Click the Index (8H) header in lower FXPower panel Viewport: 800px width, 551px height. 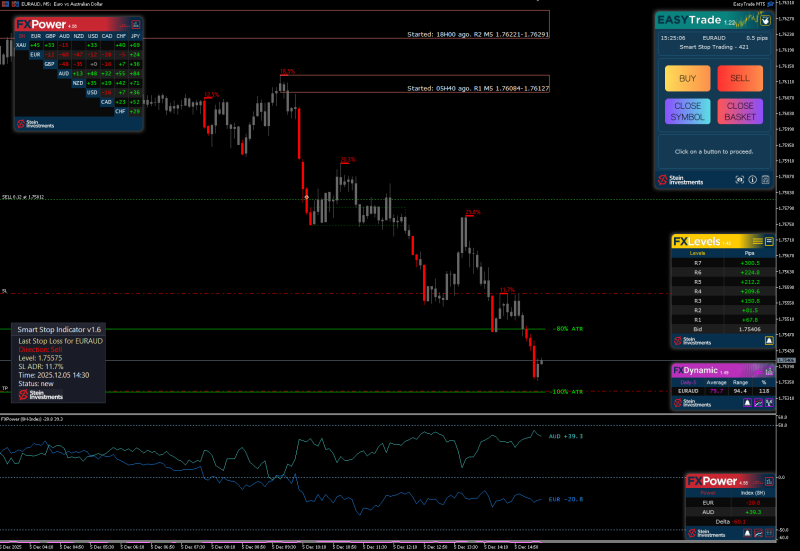tap(753, 493)
